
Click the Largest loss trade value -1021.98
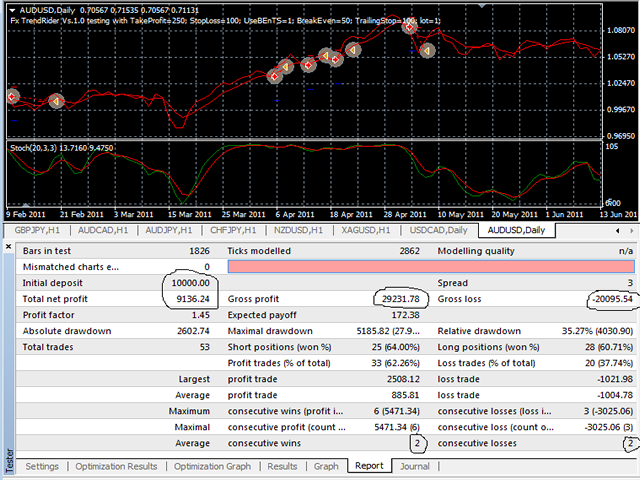coord(615,379)
